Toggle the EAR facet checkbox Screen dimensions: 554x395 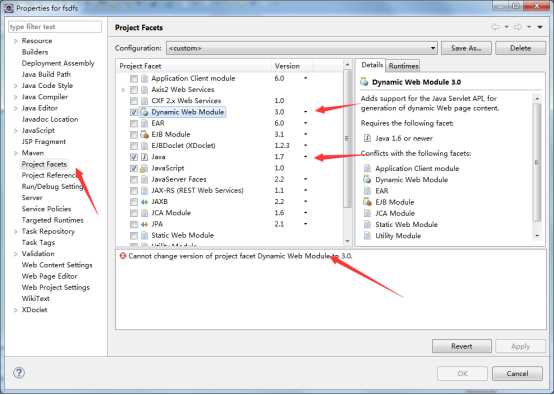[x=134, y=123]
